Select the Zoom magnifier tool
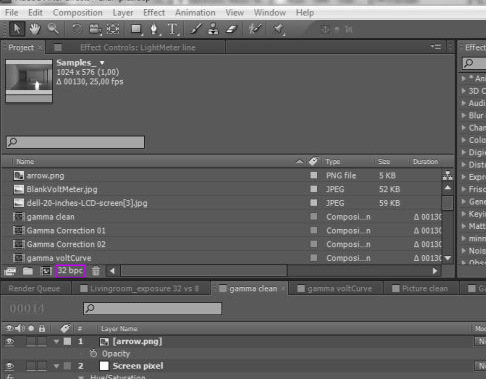486x379 pixels. [53, 29]
